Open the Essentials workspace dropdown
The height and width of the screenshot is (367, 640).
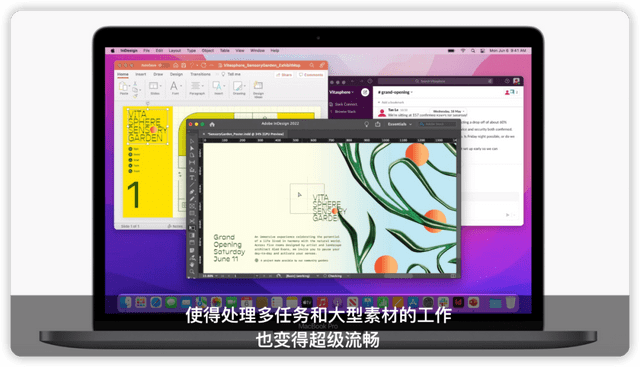(x=399, y=124)
